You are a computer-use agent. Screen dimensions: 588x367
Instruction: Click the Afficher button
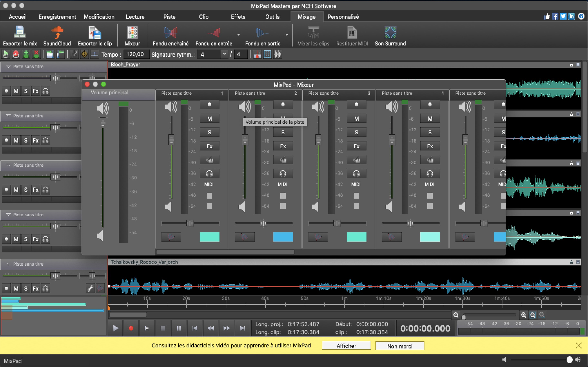[346, 346]
